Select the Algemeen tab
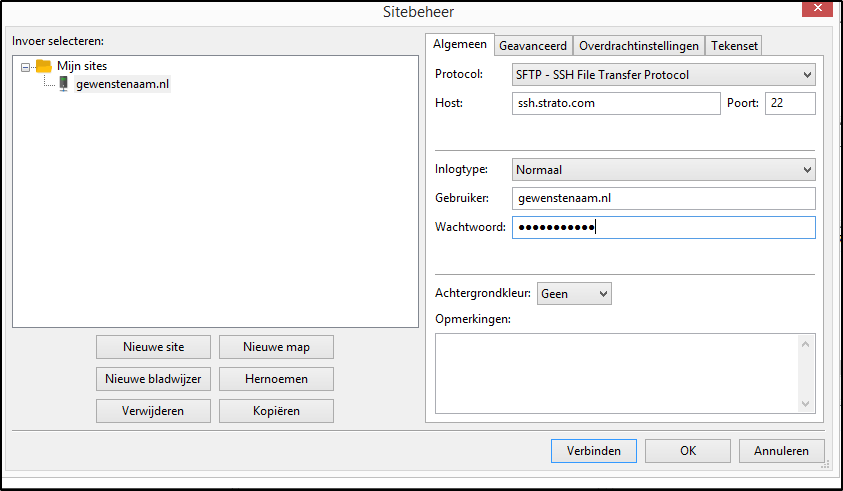843x491 pixels. pos(460,45)
